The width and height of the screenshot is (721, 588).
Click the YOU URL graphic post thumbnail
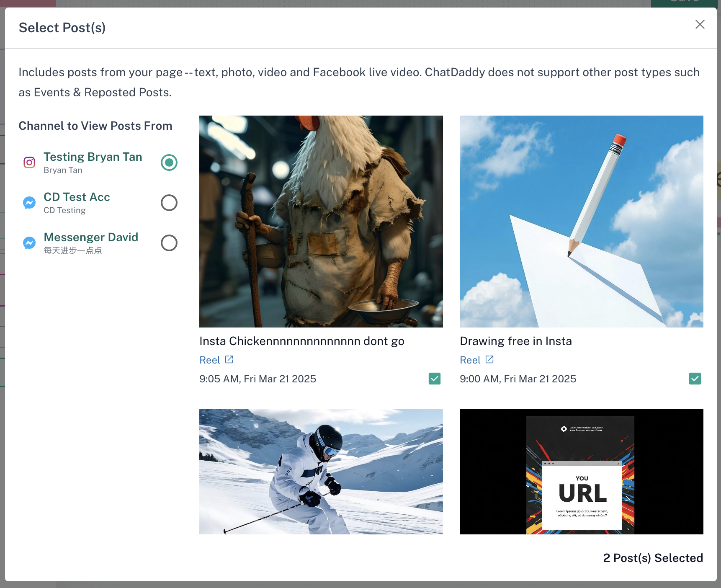click(581, 472)
